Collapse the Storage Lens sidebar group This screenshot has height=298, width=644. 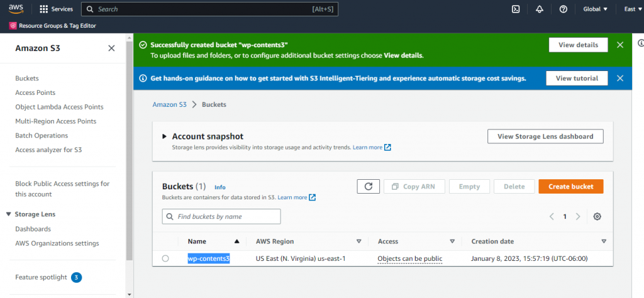click(x=9, y=214)
